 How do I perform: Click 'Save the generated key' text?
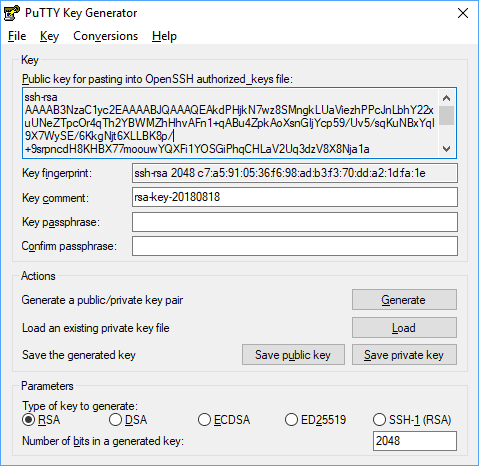[x=79, y=355]
